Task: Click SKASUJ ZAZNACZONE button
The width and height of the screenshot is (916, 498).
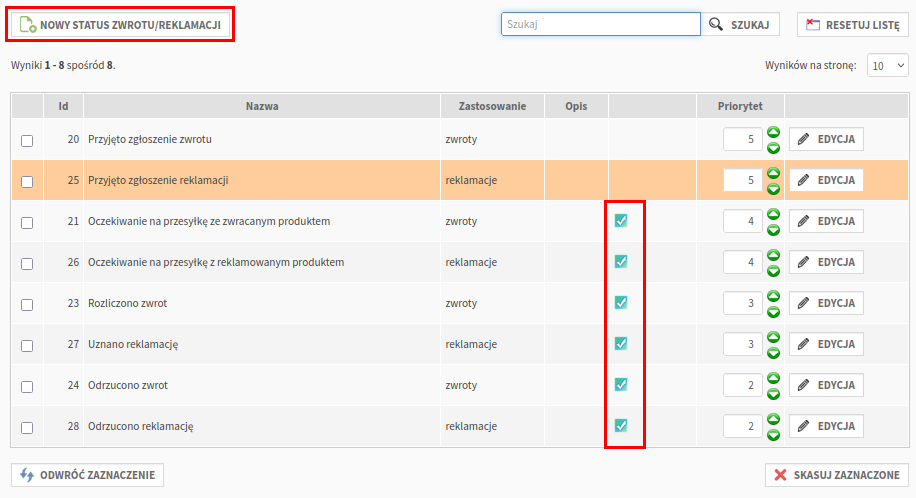Action: point(837,475)
